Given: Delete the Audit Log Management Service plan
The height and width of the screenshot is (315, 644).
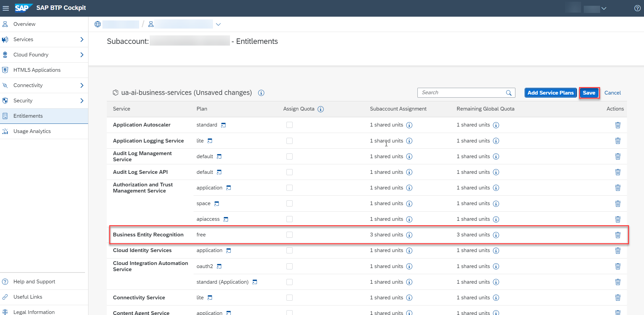Looking at the screenshot, I should point(618,156).
